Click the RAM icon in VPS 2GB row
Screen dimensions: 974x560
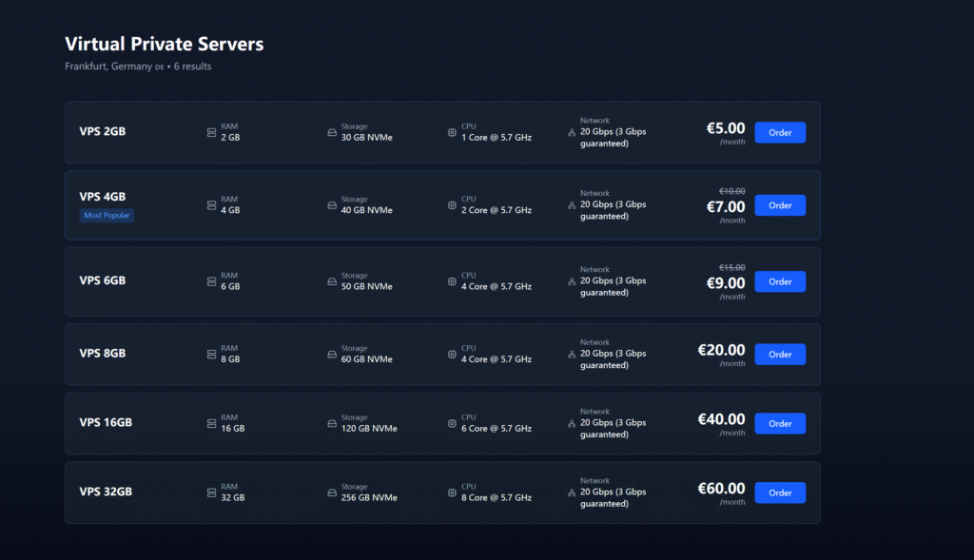pyautogui.click(x=211, y=132)
